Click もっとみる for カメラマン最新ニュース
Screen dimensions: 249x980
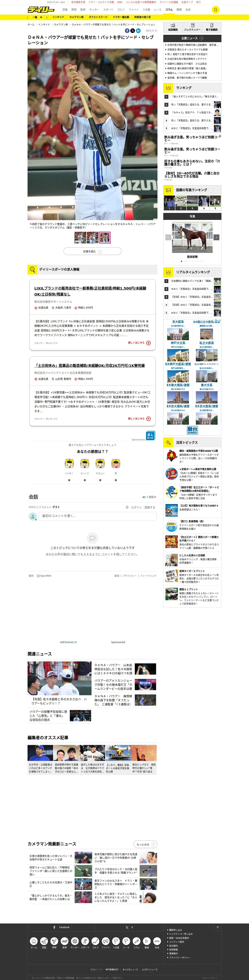pyautogui.click(x=145, y=844)
